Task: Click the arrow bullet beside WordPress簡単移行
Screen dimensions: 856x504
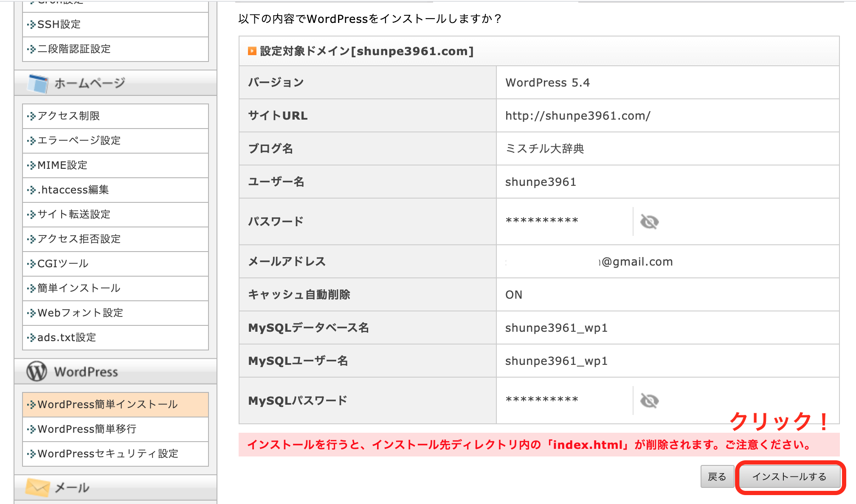Action: click(31, 429)
